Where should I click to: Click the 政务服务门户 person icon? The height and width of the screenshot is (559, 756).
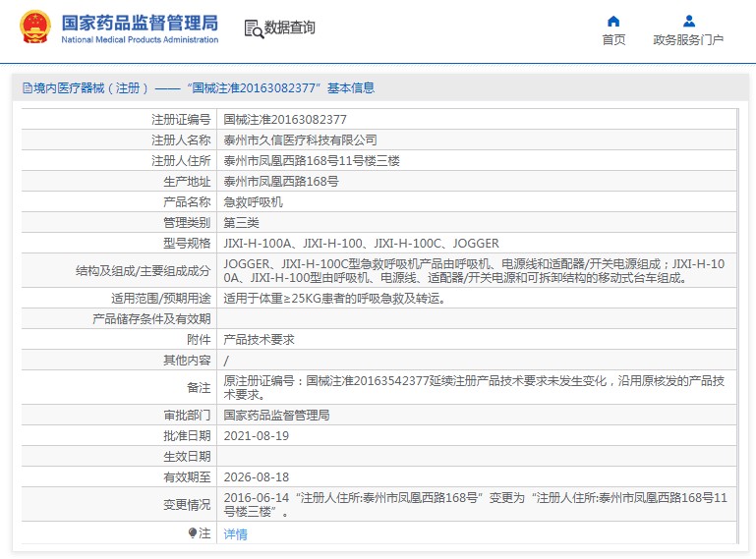[688, 21]
